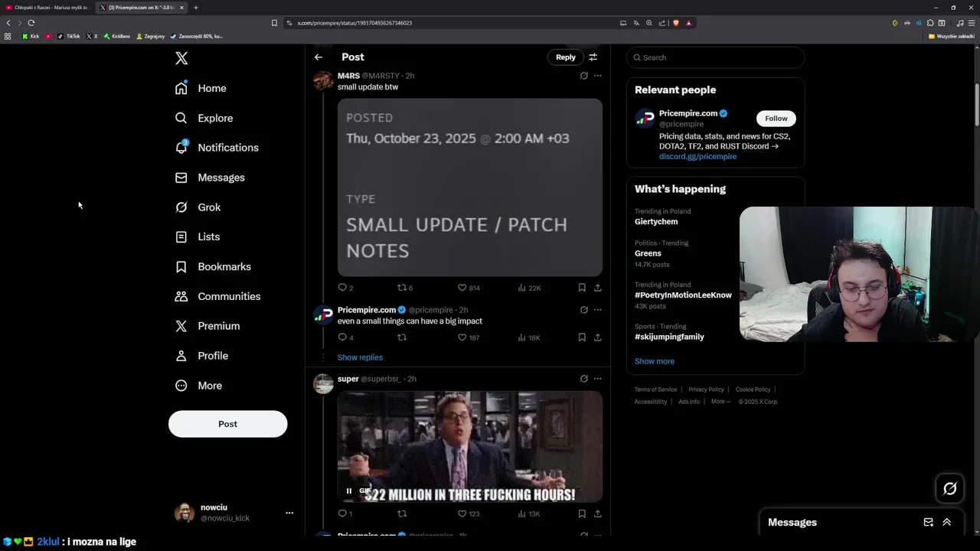Screen dimensions: 980x551
Task: Open the Privacy Policy link
Action: coord(706,390)
